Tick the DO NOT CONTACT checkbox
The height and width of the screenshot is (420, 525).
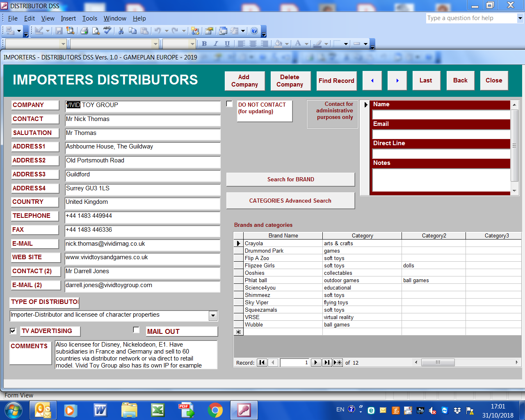pos(230,104)
